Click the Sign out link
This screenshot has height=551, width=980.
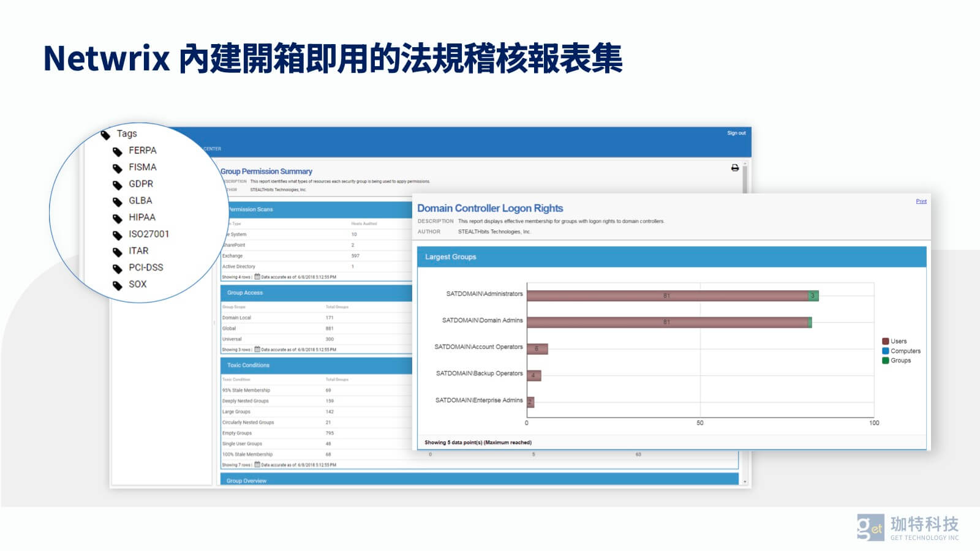coord(736,133)
